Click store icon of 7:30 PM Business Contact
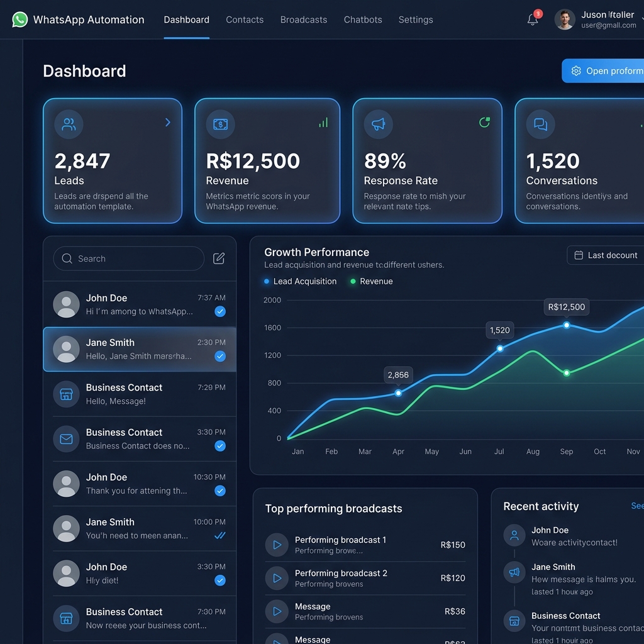Image resolution: width=644 pixels, height=644 pixels. 66,618
